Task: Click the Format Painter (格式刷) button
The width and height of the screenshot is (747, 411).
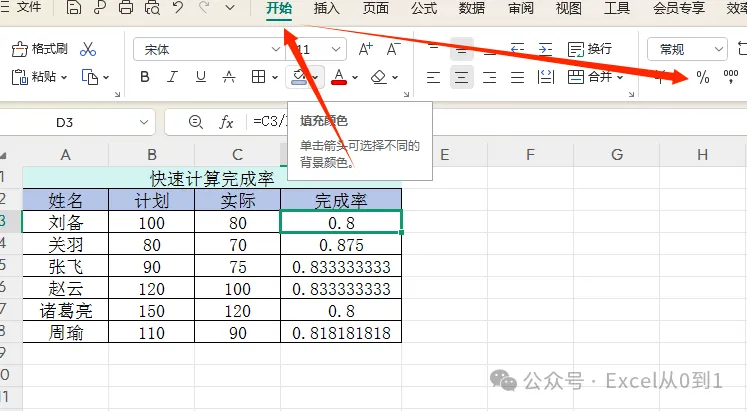Action: [39, 49]
